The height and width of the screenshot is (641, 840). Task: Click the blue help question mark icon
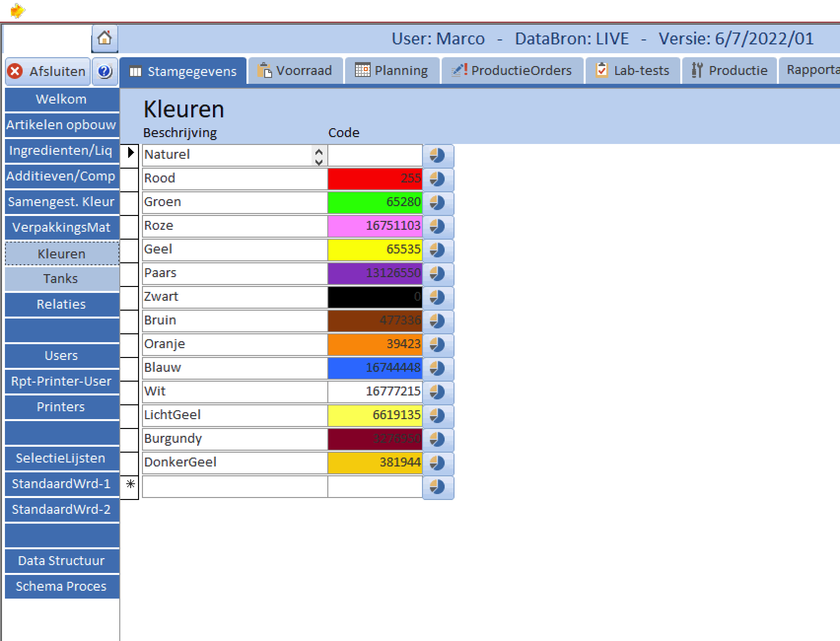coord(105,71)
